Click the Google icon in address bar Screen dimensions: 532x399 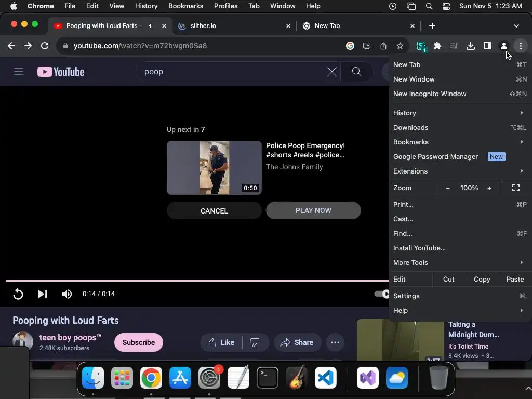pos(350,46)
